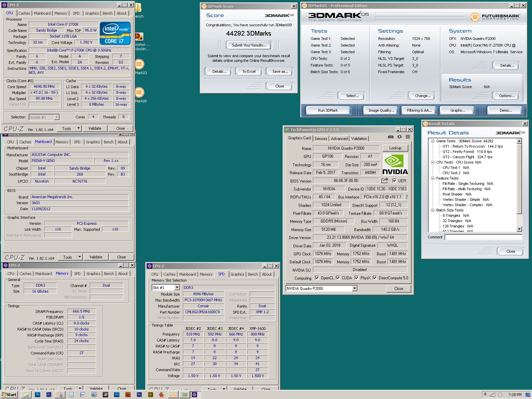Open the 3DMark03 desktop shortcut
The height and width of the screenshot is (399, 532).
139,66
